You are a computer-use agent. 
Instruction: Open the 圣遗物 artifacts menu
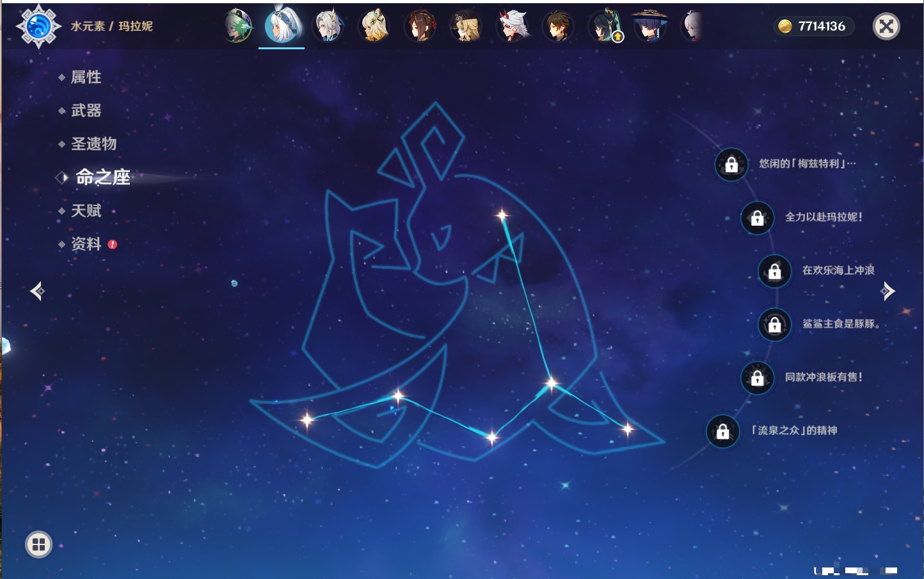click(93, 144)
